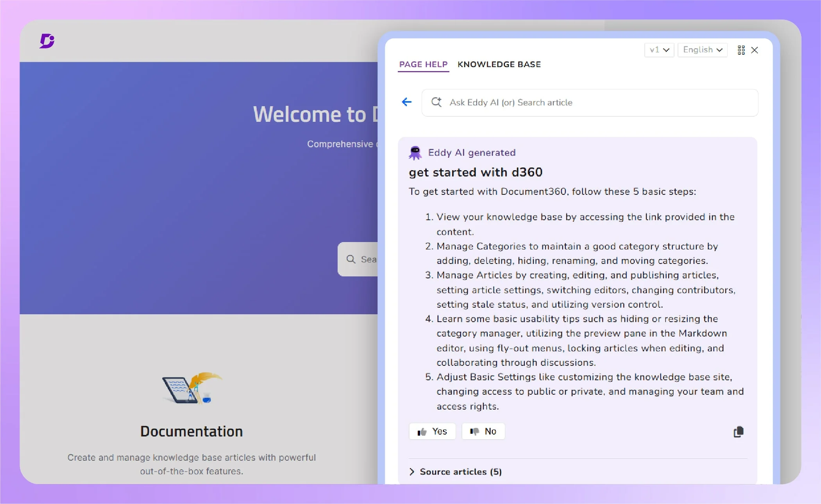Click the thumbs-up icon for Yes
This screenshot has height=504, width=821.
coord(422,432)
